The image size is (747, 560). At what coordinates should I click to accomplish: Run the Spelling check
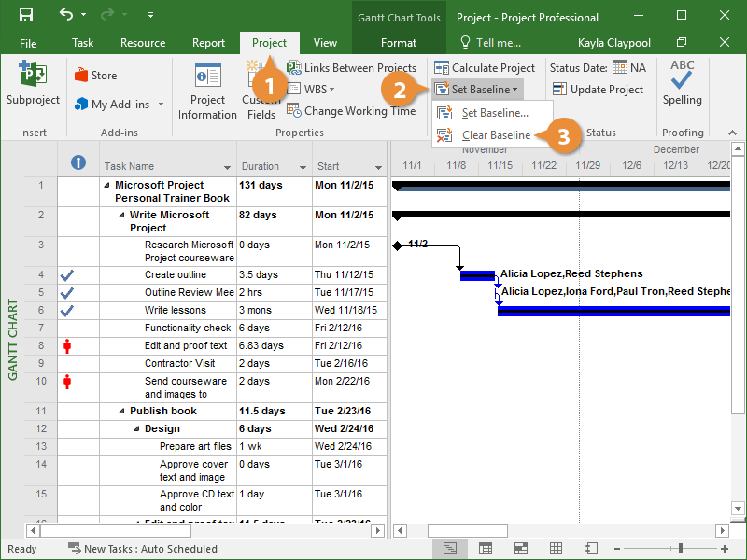click(682, 84)
